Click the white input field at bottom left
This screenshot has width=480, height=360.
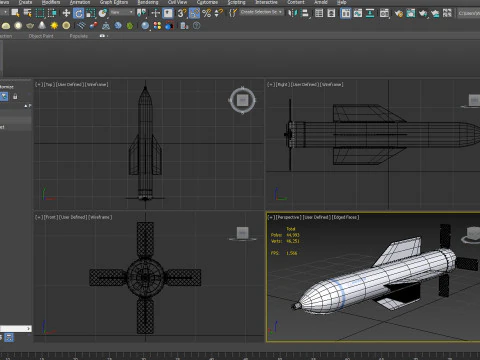tap(16, 329)
